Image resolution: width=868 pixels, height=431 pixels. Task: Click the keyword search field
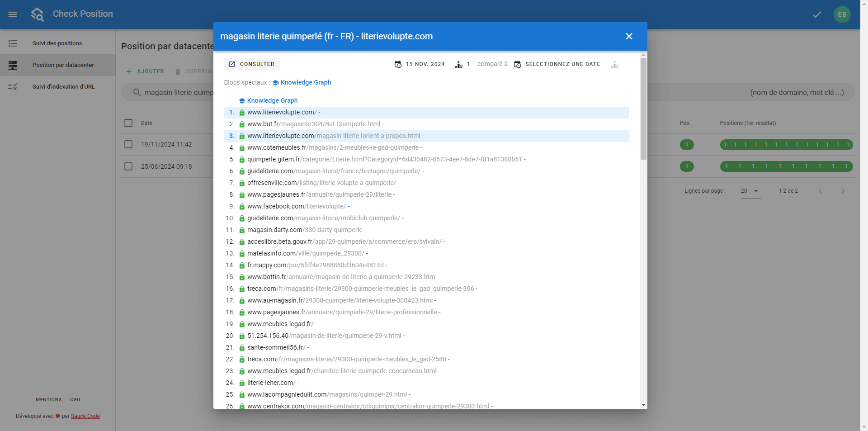(x=488, y=92)
